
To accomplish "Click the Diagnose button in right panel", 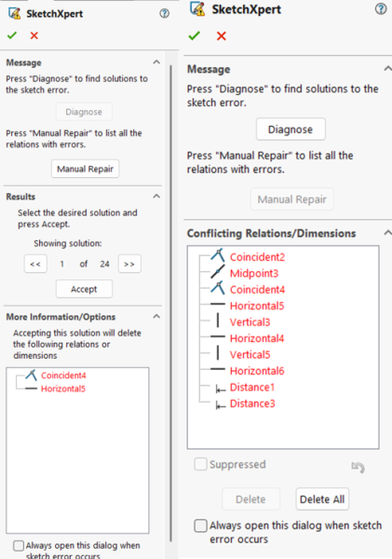I will point(291,130).
